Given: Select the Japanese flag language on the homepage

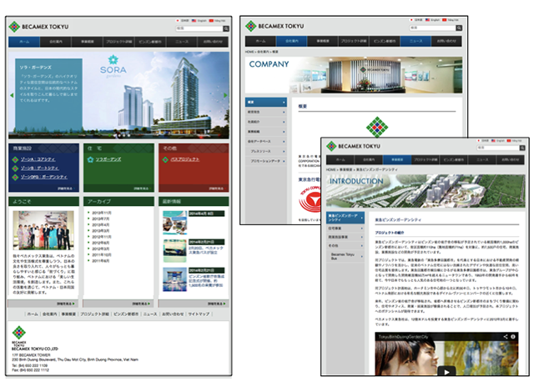Looking at the screenshot, I should click(x=178, y=21).
